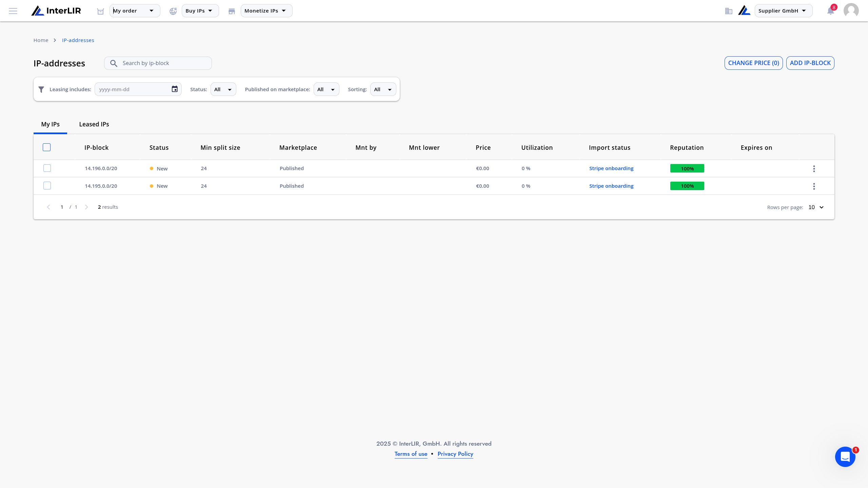Open the user avatar profile icon
Screen dimensions: 868x488
coord(851,11)
